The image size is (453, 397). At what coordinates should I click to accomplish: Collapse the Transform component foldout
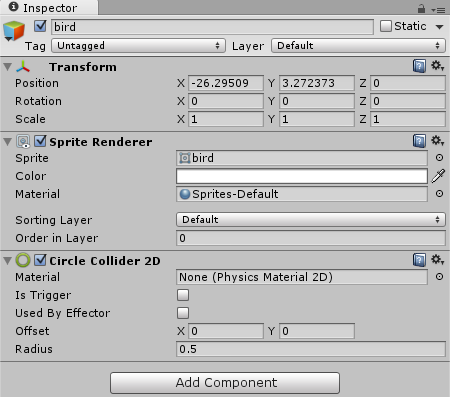(x=8, y=67)
